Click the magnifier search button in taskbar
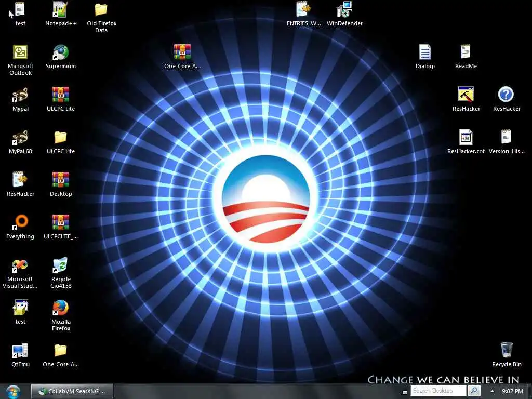 point(474,391)
